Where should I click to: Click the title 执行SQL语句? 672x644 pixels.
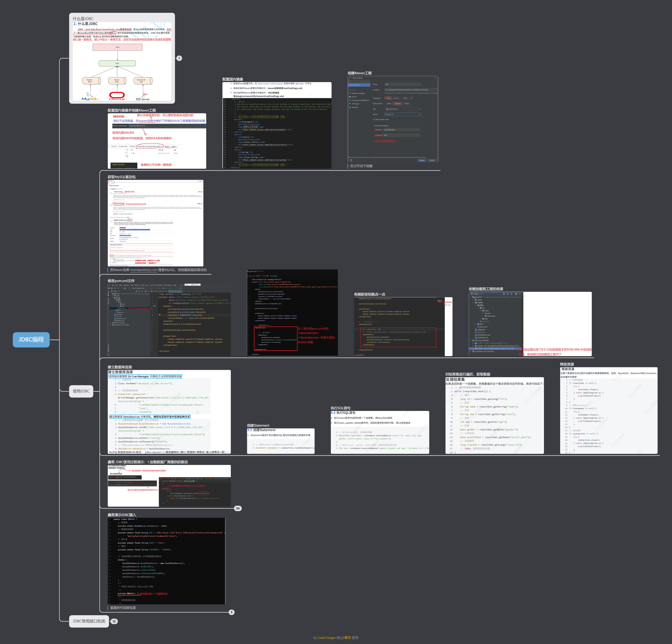[340, 408]
